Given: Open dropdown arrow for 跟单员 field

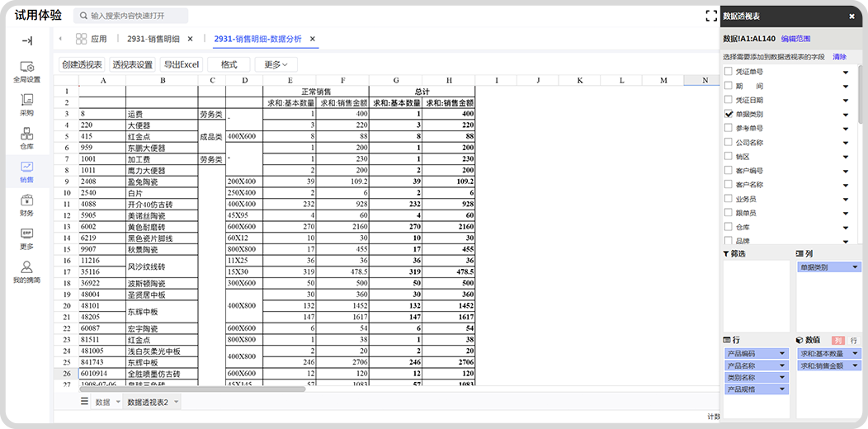Looking at the screenshot, I should click(x=845, y=213).
